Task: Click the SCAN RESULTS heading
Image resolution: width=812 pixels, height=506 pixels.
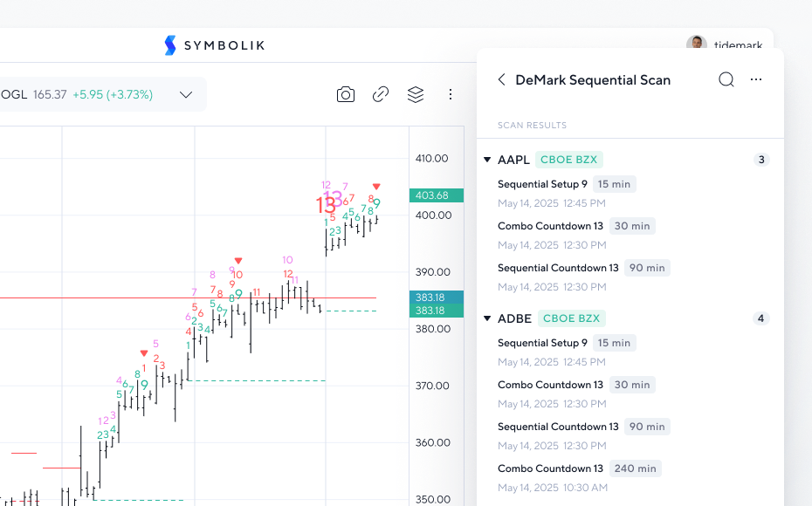Action: pos(532,126)
